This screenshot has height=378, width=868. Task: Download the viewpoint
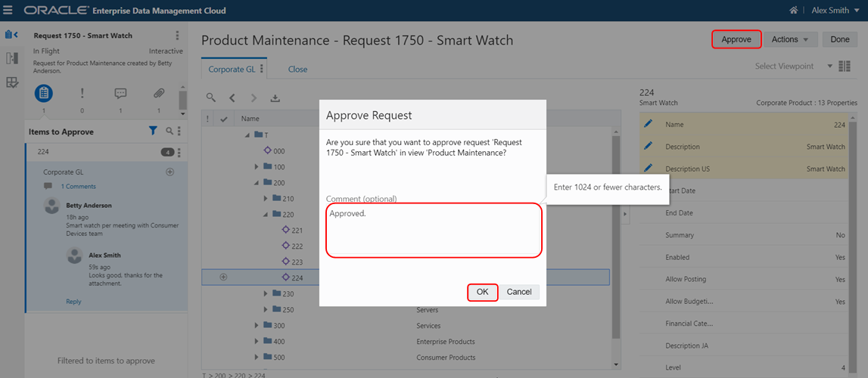point(275,98)
